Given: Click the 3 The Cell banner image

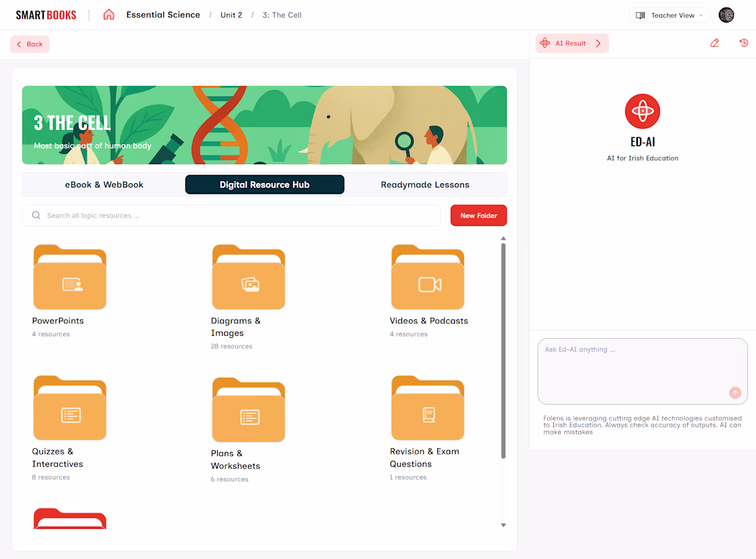Looking at the screenshot, I should tap(264, 125).
